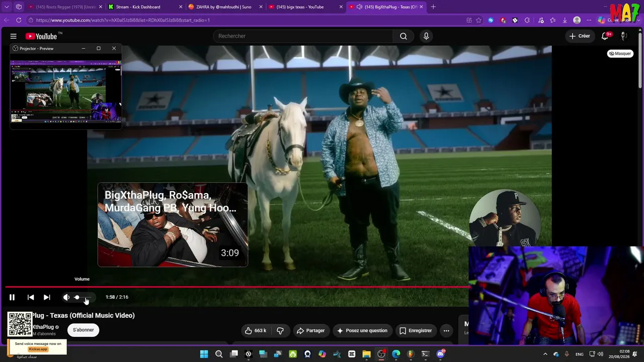644x362 pixels.
Task: Share the video with Partager
Action: click(310, 330)
